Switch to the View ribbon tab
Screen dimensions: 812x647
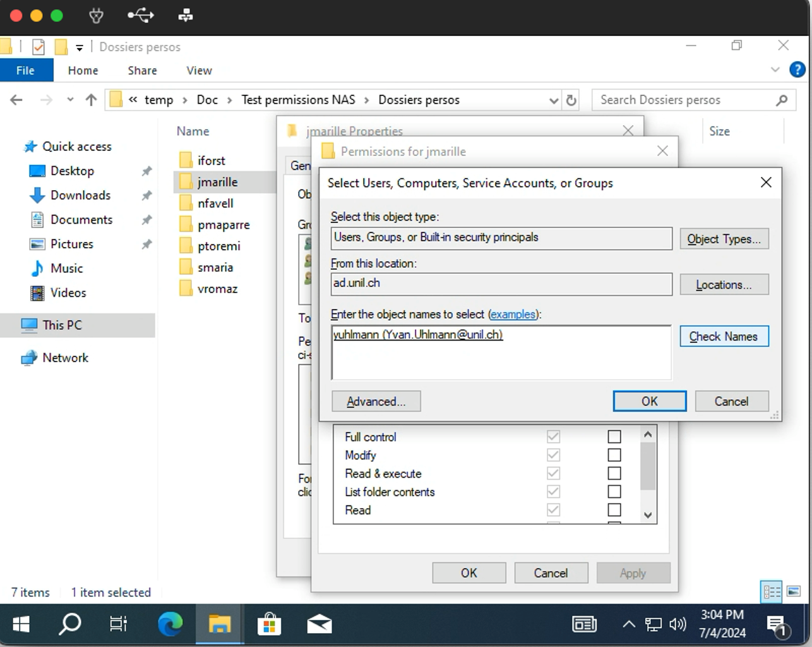(x=199, y=70)
